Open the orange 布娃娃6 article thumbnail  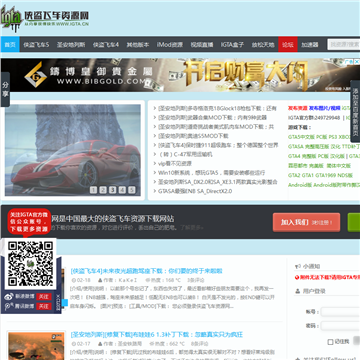click(x=36, y=346)
